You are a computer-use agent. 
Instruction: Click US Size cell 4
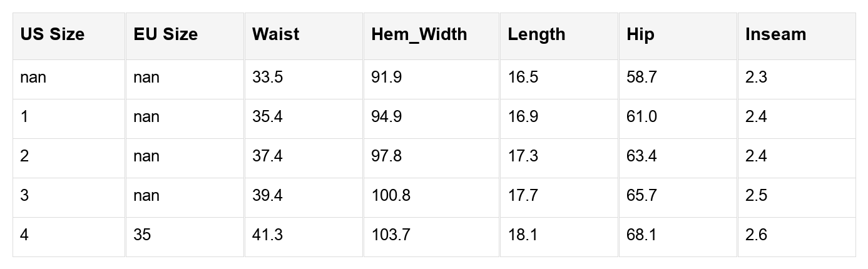24,235
